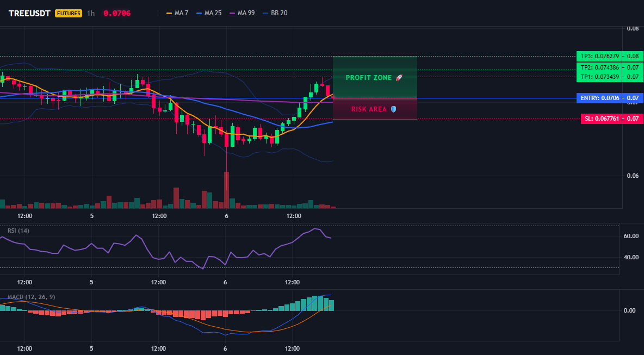Click the TP1: 0.073439 price label
The width and height of the screenshot is (644, 355).
point(599,77)
